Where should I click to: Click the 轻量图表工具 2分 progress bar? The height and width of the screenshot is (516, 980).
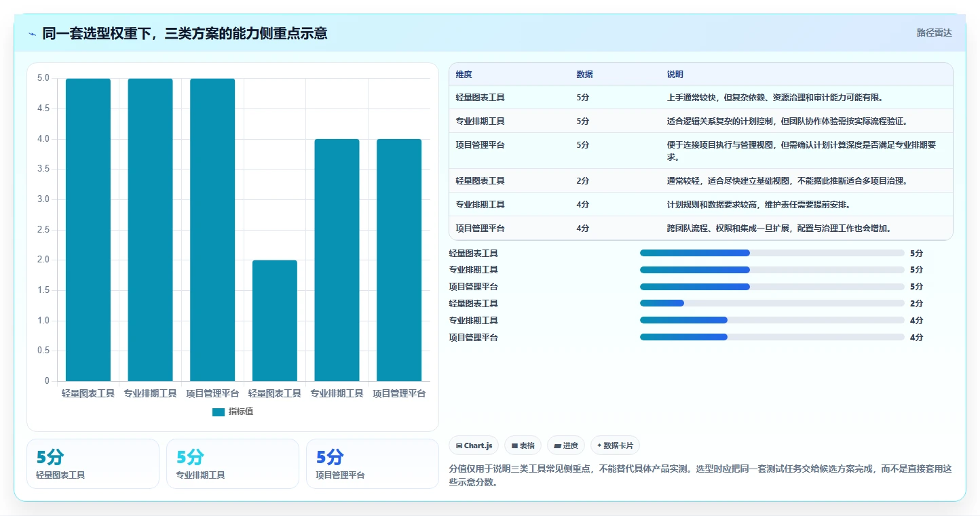click(x=772, y=303)
